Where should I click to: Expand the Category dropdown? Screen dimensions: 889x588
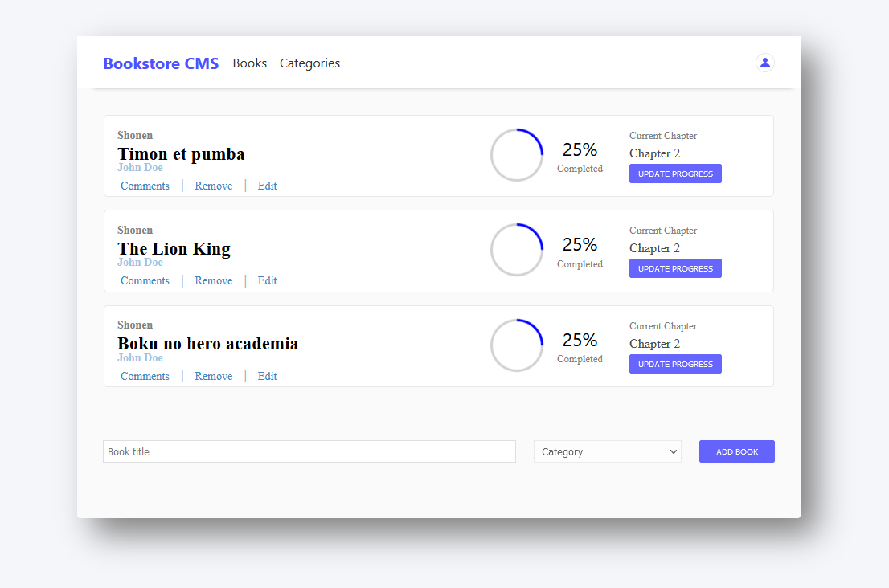[607, 451]
